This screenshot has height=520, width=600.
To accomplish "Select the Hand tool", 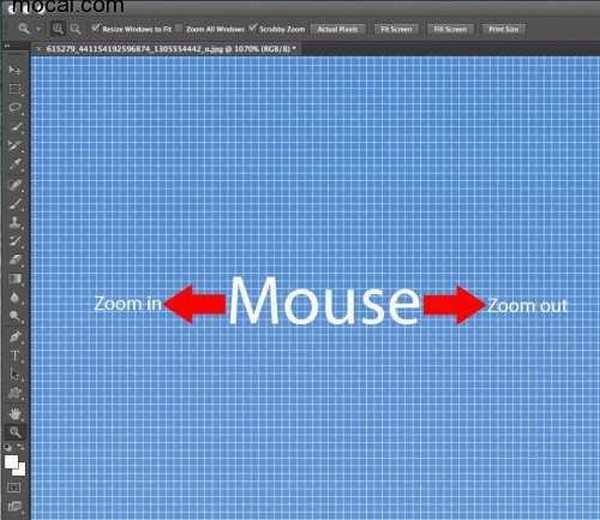I will pyautogui.click(x=15, y=412).
